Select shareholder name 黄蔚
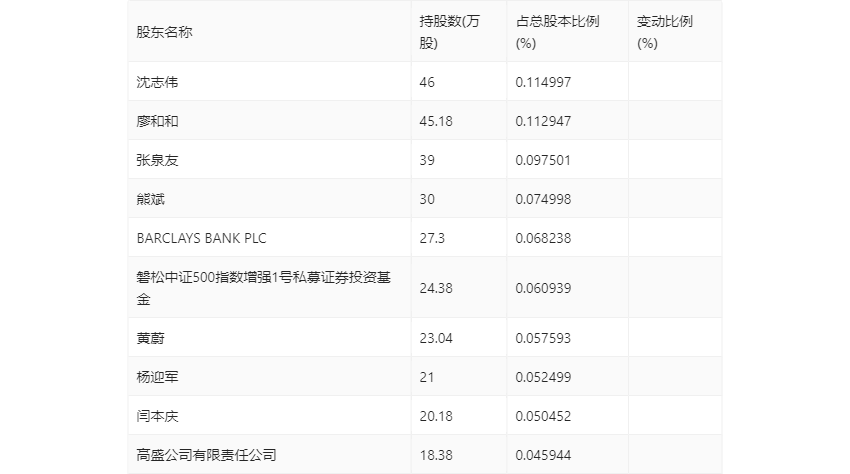This screenshot has width=850, height=474. pyautogui.click(x=150, y=338)
